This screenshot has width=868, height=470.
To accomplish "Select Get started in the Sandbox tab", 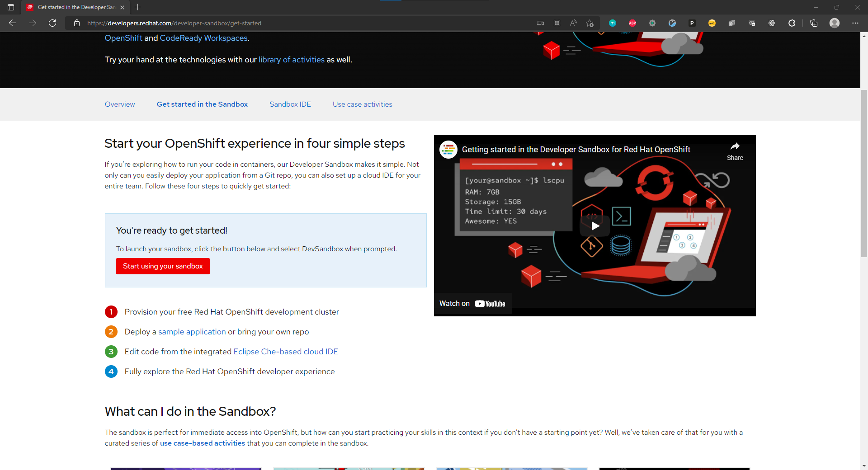I will click(202, 104).
